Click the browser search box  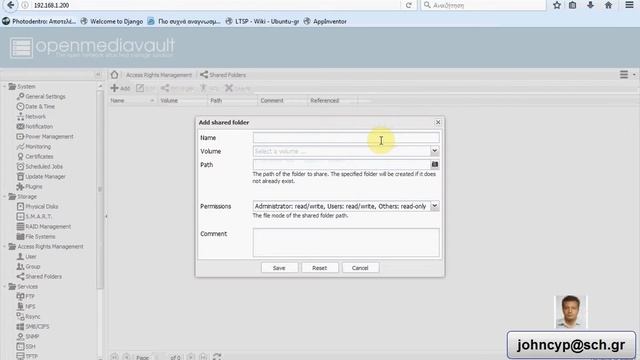(484, 5)
